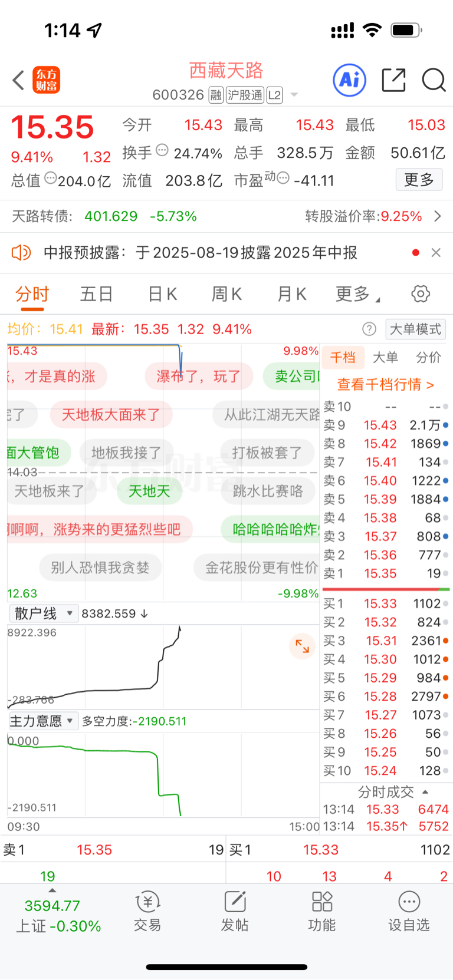Viewport: 453px width, 980px height.
Task: Collapse the 分时成交 section arrow
Action: (x=425, y=792)
